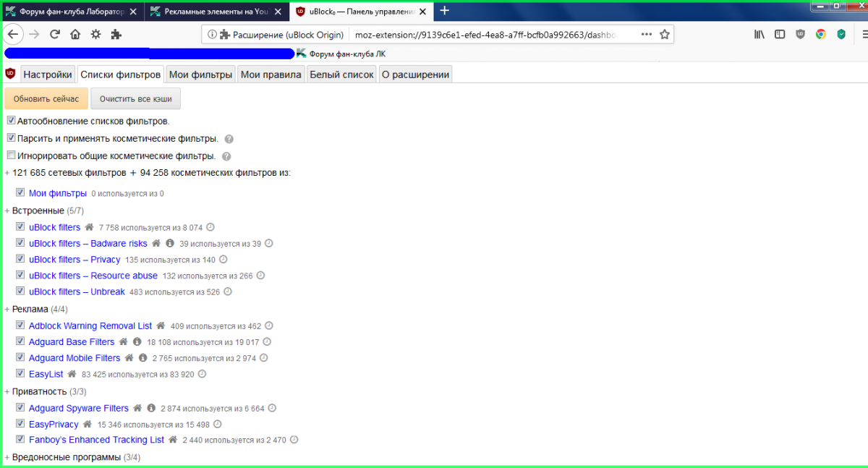The image size is (868, 468).
Task: Toggle the sidebar toolbar icon
Action: pos(780,34)
